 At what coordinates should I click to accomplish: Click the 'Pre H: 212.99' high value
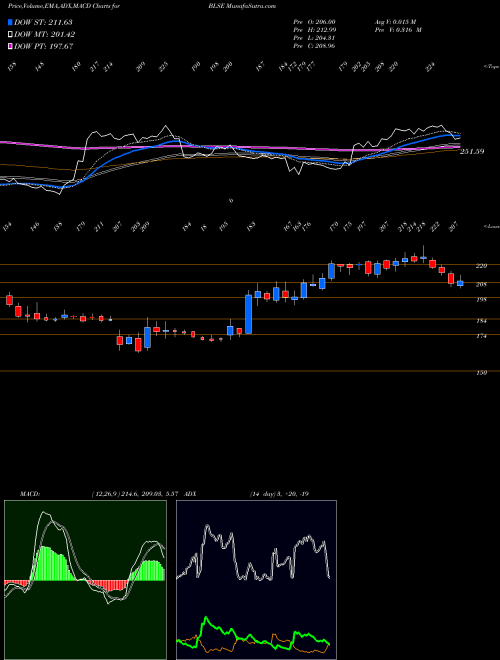pos(314,30)
